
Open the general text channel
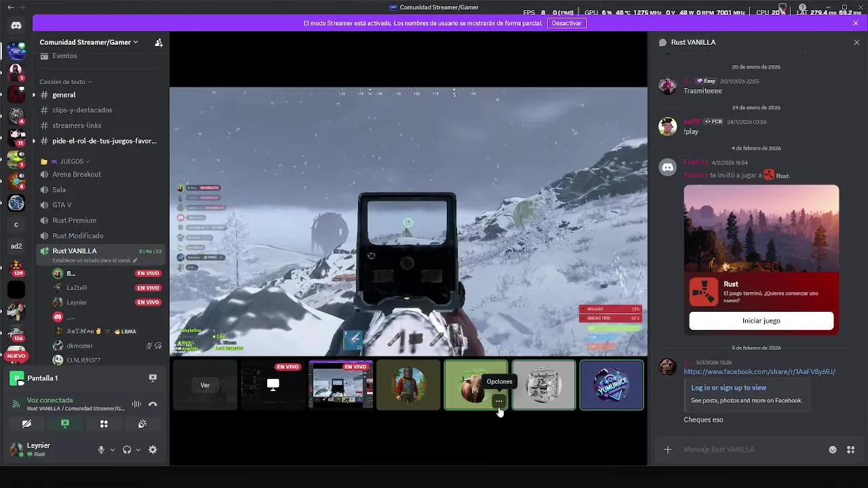click(x=99, y=95)
